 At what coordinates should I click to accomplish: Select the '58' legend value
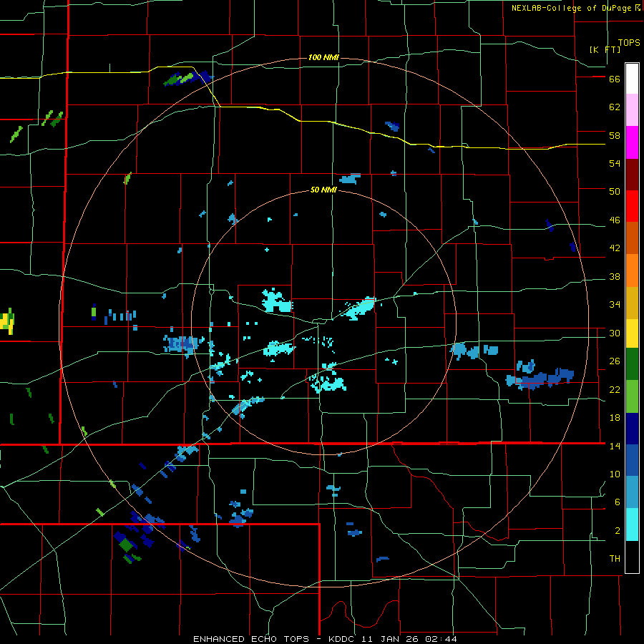point(615,135)
